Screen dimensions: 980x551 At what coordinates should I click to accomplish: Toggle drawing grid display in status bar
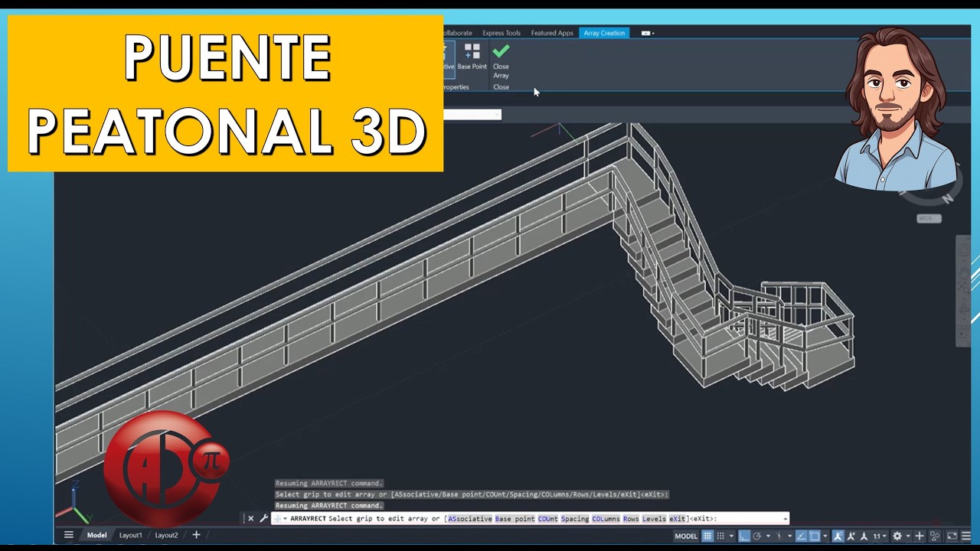707,536
